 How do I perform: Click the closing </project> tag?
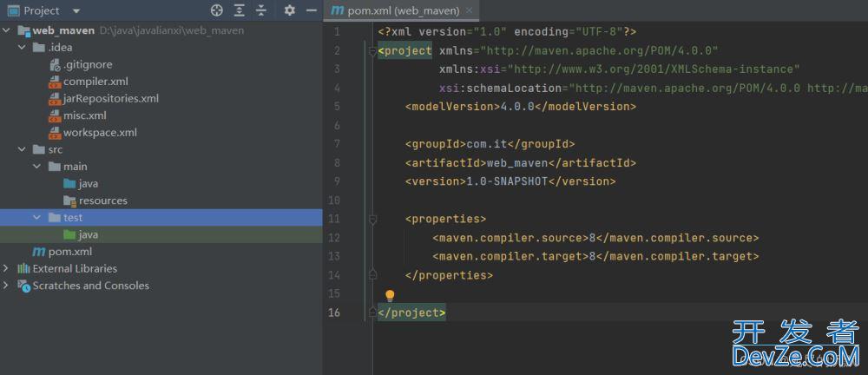click(x=411, y=312)
